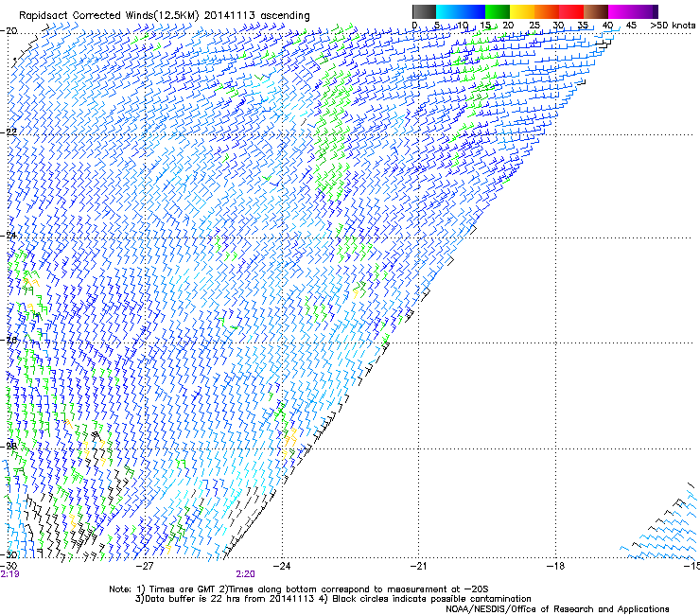Screen dimensions: 700x615
Task: Click the 'Data buffer is 22 hrs' note
Action: coord(333,599)
